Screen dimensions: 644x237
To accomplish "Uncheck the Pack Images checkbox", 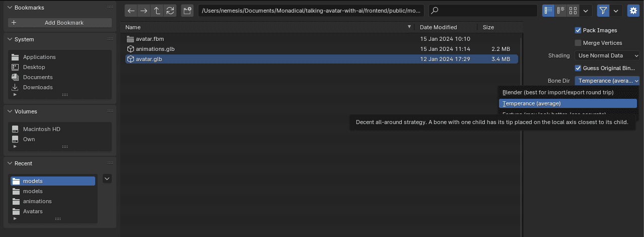I will coord(578,30).
